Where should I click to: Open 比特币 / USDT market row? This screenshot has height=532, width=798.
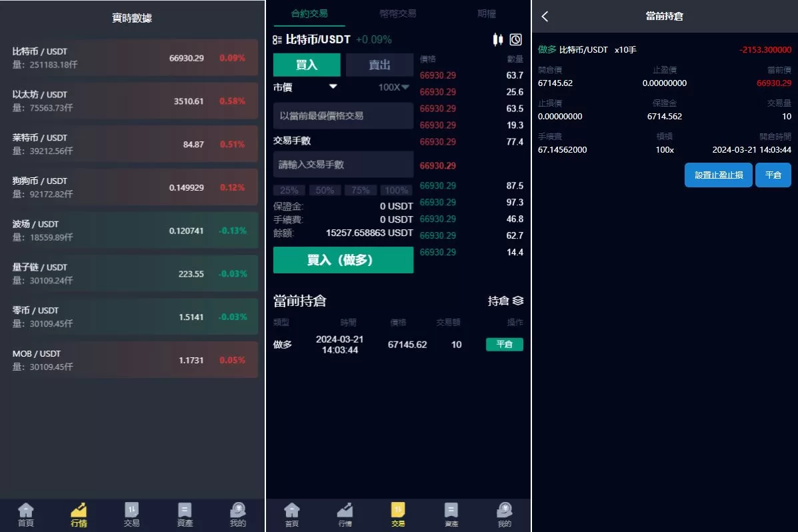[x=132, y=57]
